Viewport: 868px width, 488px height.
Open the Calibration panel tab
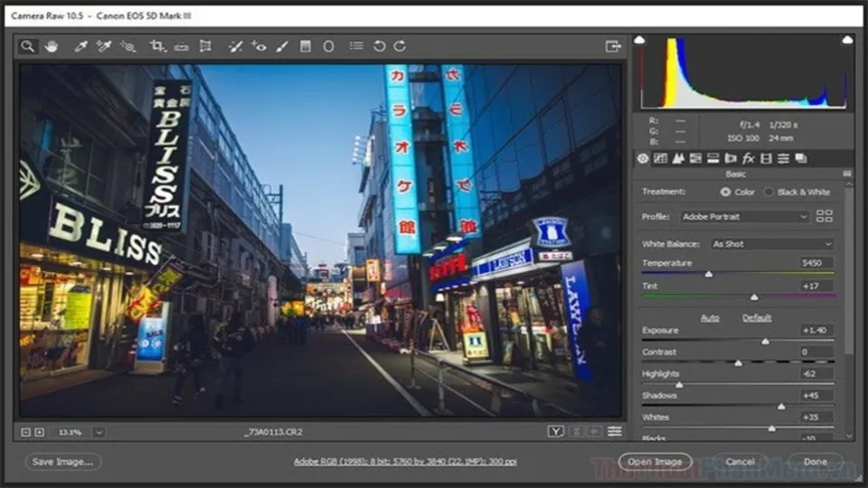766,159
